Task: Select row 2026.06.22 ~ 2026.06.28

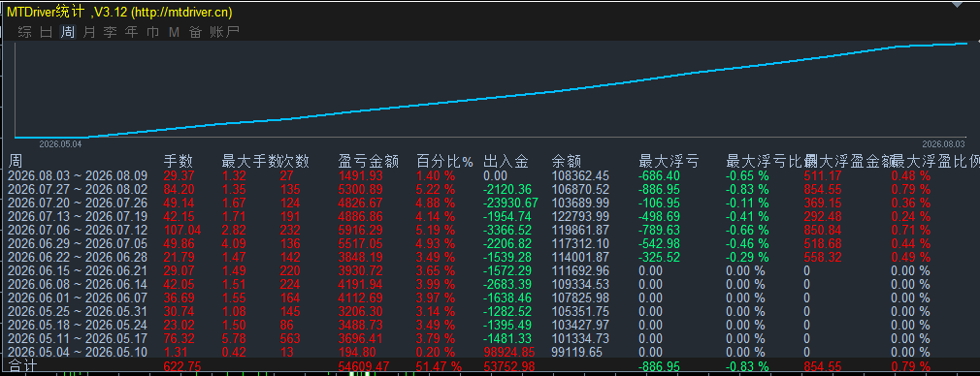Action: click(490, 257)
